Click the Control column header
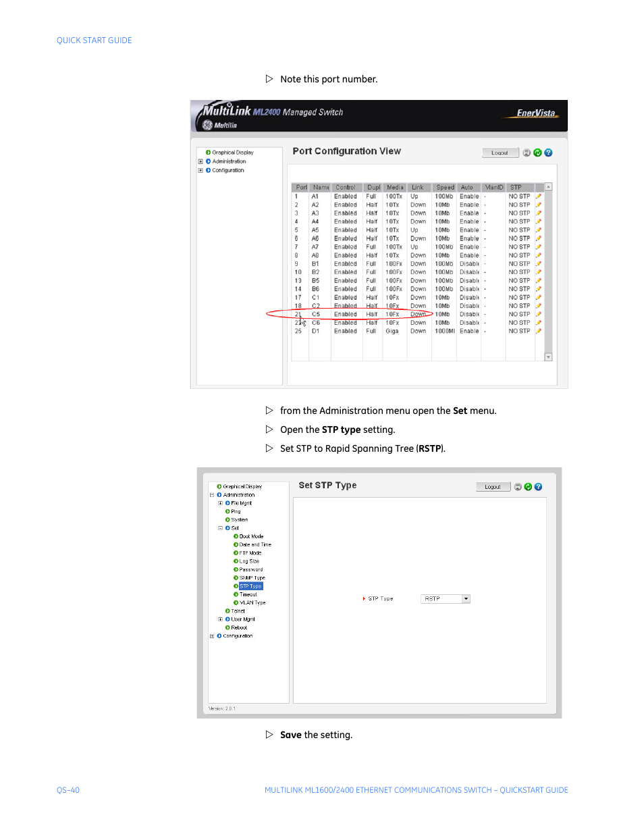This screenshot has height=834, width=644. (346, 188)
